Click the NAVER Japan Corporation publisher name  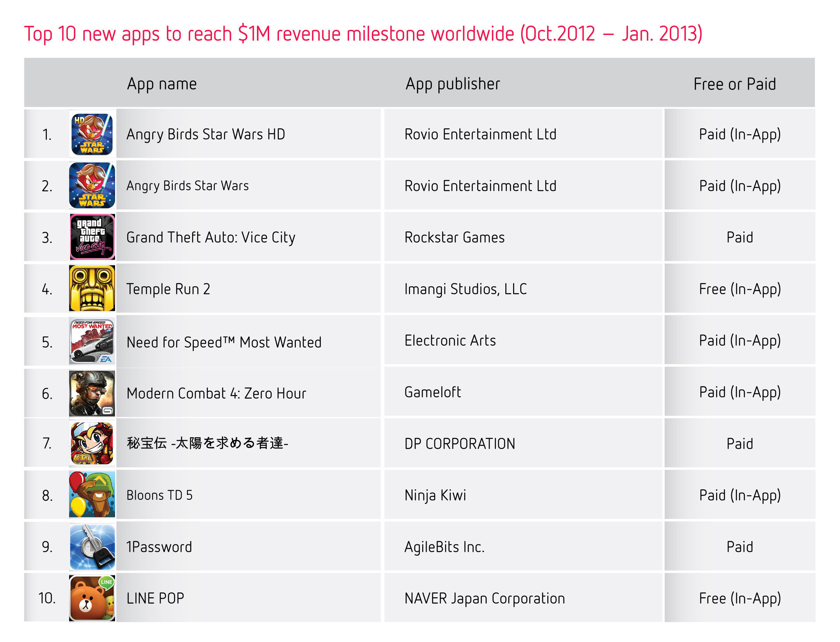tap(484, 598)
